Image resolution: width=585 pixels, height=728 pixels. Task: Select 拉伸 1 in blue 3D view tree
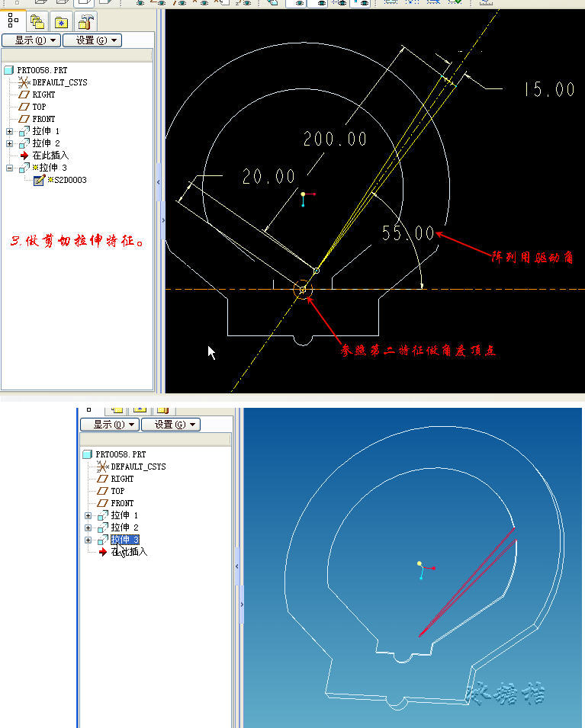click(124, 515)
